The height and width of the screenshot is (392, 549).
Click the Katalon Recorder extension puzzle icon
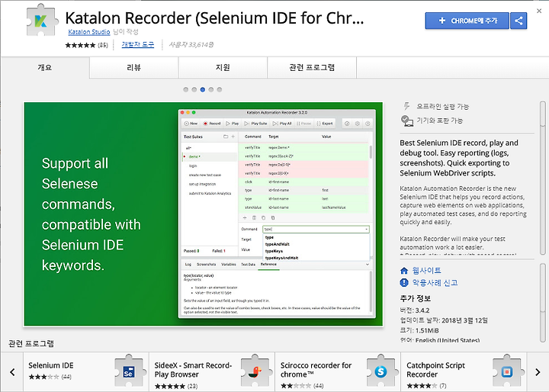[42, 21]
